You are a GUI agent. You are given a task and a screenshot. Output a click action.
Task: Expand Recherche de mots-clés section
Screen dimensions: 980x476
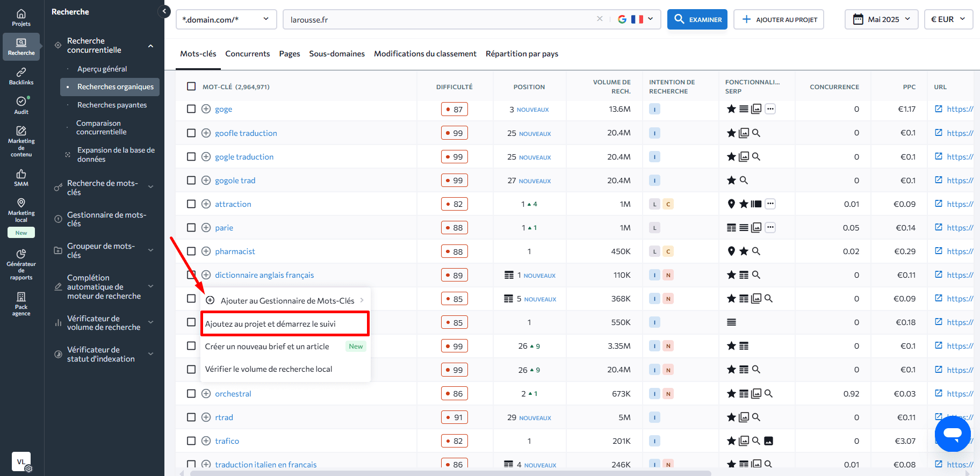point(151,187)
